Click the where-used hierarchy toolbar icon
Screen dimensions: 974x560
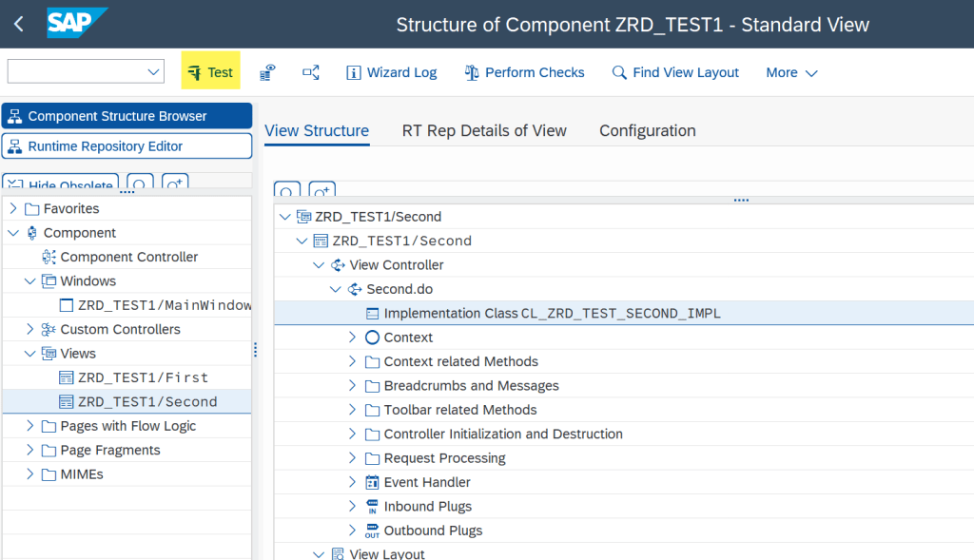[311, 72]
